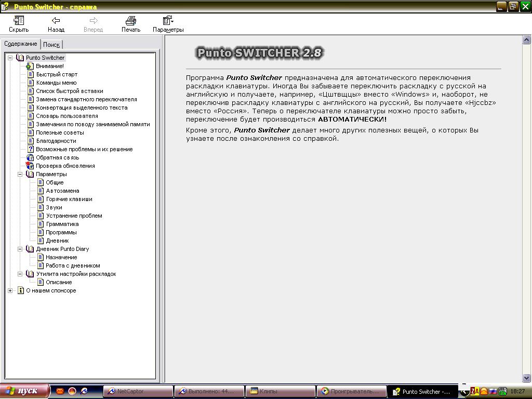Screen dimensions: 532x399
Task: Open the Горячие клавиши topic
Action: click(69, 199)
